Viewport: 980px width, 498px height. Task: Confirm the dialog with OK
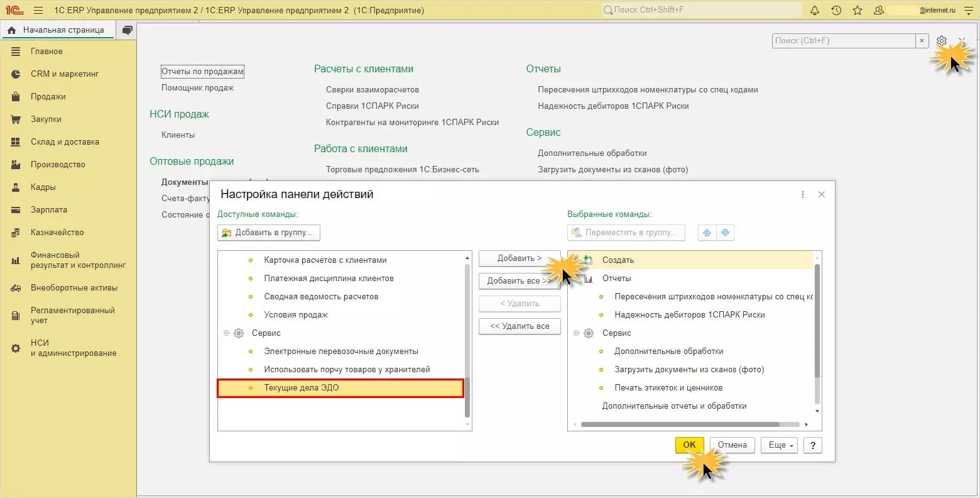[689, 445]
